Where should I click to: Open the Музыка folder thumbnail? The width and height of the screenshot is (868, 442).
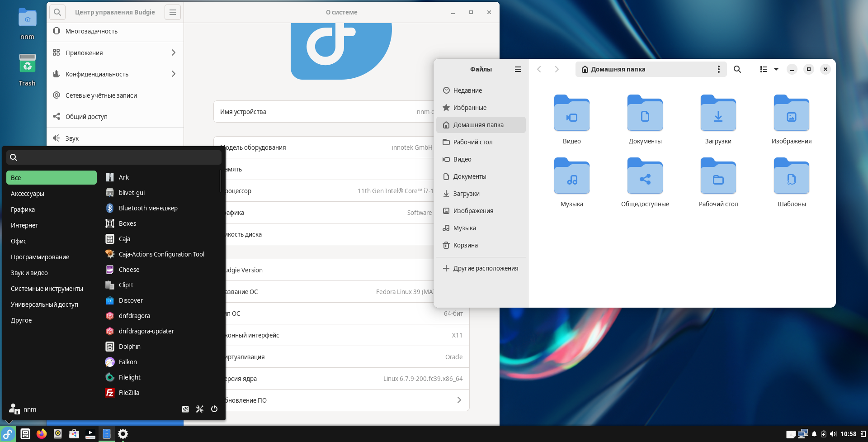pos(571,176)
